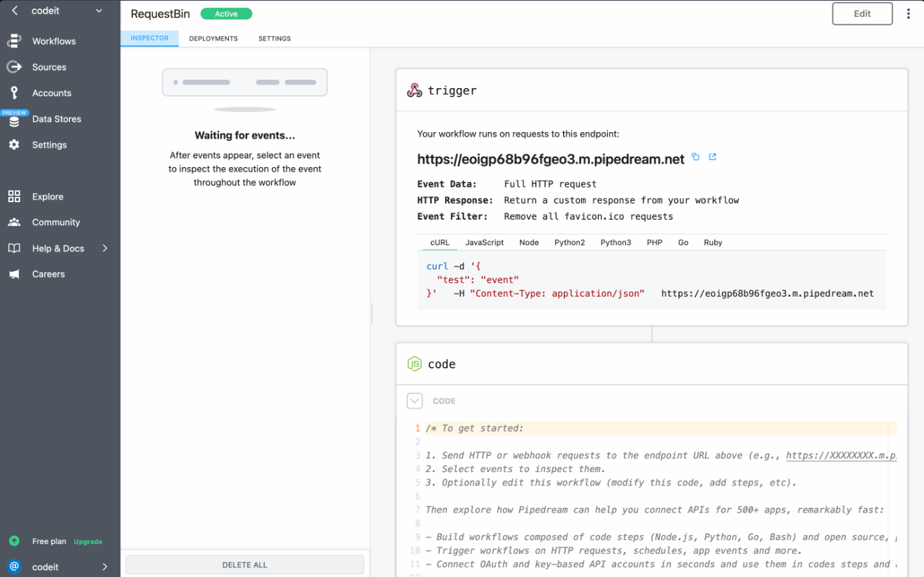
Task: Click the XXXXXXXX example URL in code
Action: (841, 455)
